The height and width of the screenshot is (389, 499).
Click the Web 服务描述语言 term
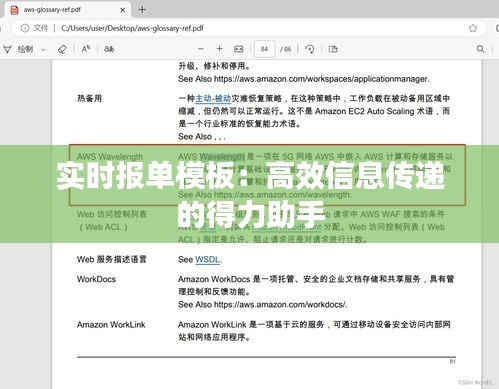(112, 260)
